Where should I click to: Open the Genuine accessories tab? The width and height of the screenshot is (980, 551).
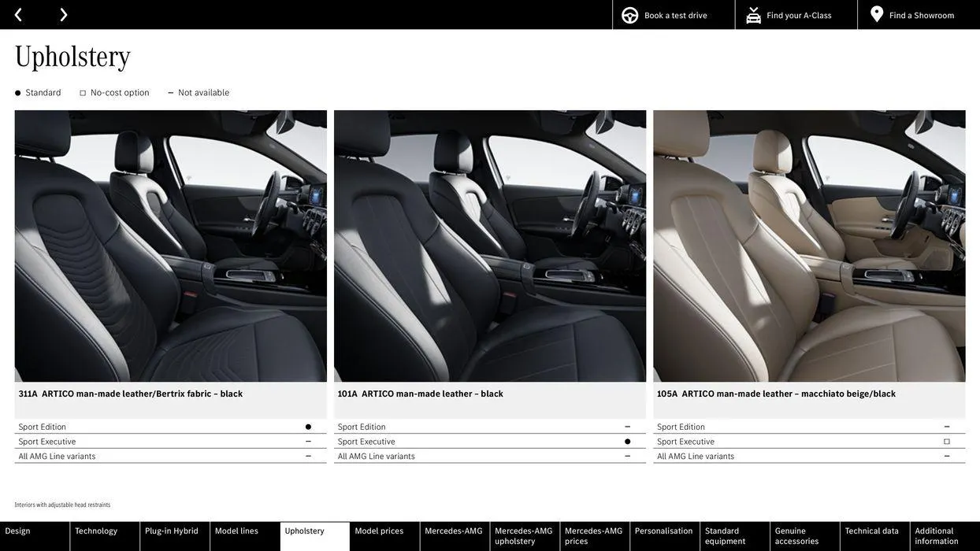coord(796,536)
